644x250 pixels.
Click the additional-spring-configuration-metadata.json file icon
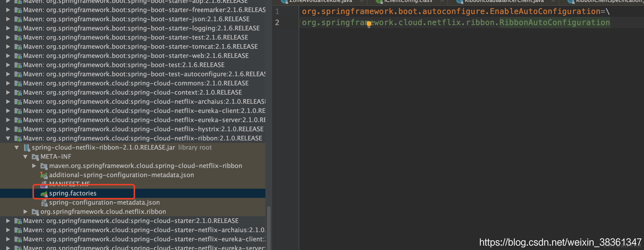pyautogui.click(x=44, y=175)
